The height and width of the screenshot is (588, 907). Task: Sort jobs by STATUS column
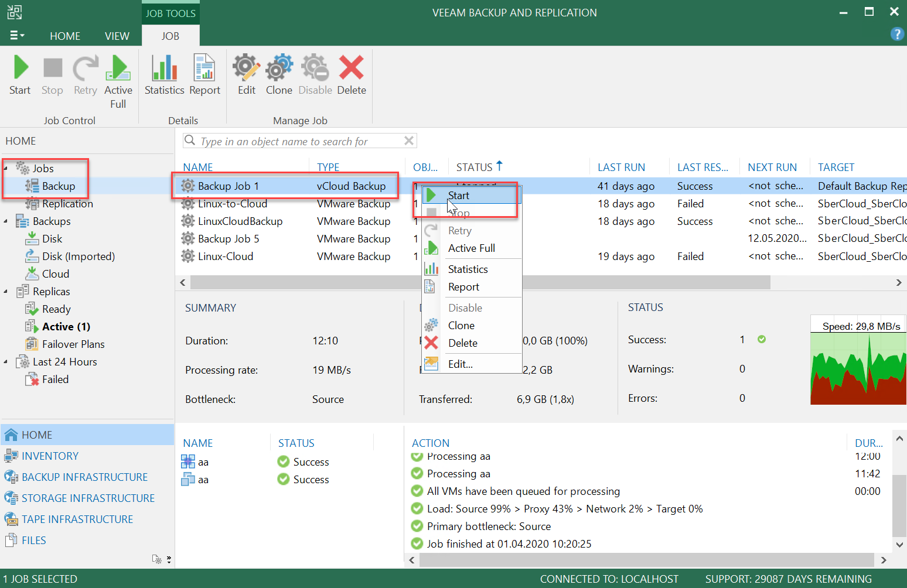click(475, 167)
